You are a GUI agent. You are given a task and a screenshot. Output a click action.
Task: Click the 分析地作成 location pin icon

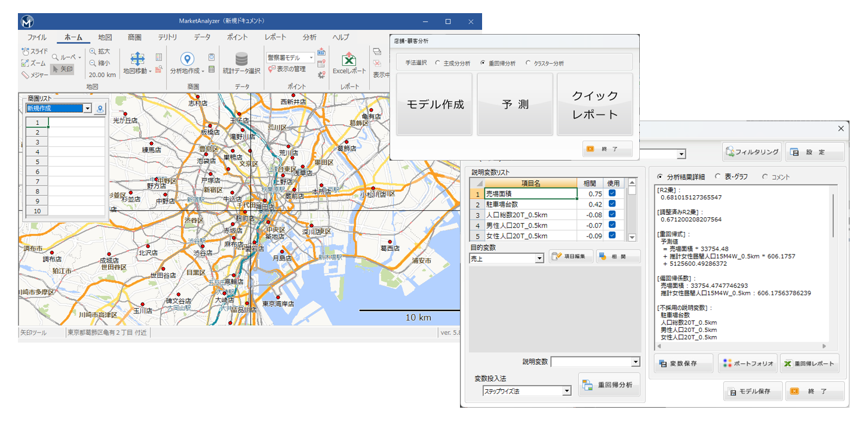pos(187,58)
